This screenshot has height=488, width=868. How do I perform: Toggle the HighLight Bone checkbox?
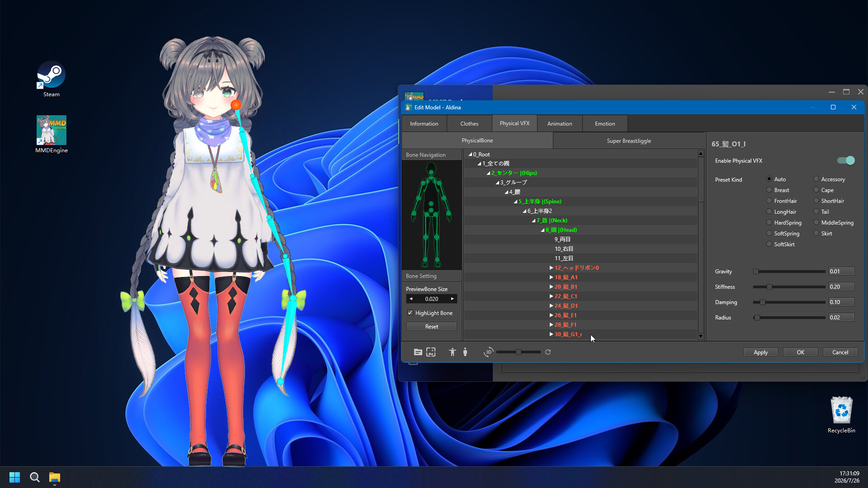coord(410,313)
